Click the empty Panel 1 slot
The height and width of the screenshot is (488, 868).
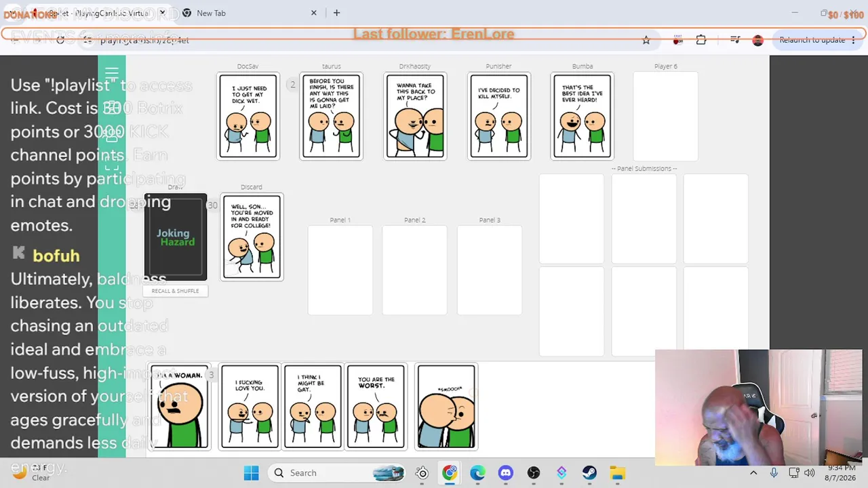pyautogui.click(x=340, y=270)
